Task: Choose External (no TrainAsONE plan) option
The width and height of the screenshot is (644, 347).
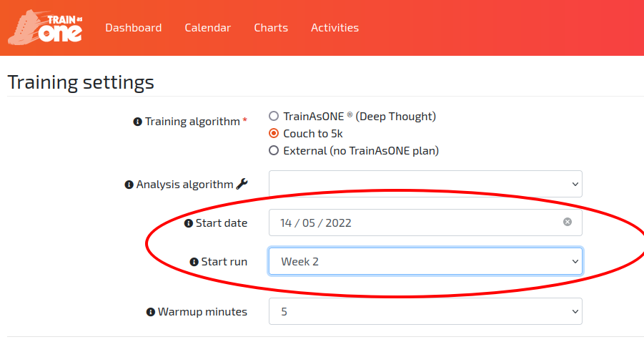Action: point(274,150)
